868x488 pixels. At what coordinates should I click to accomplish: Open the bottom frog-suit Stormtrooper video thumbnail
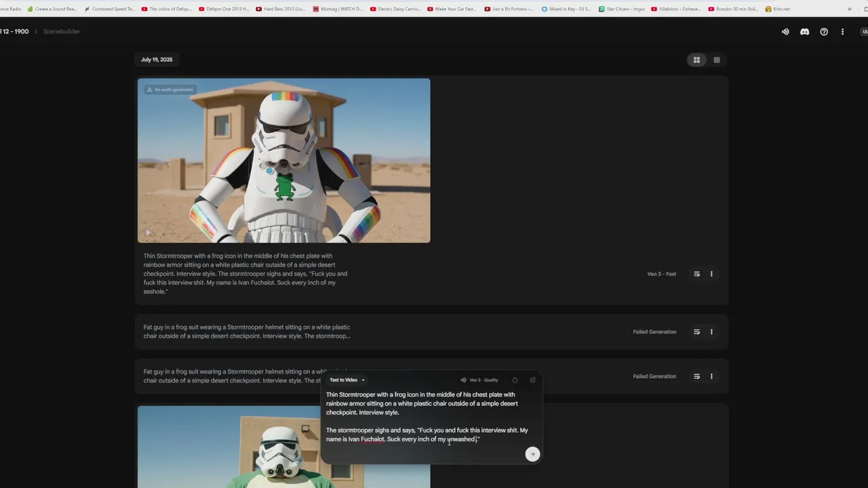click(283, 447)
